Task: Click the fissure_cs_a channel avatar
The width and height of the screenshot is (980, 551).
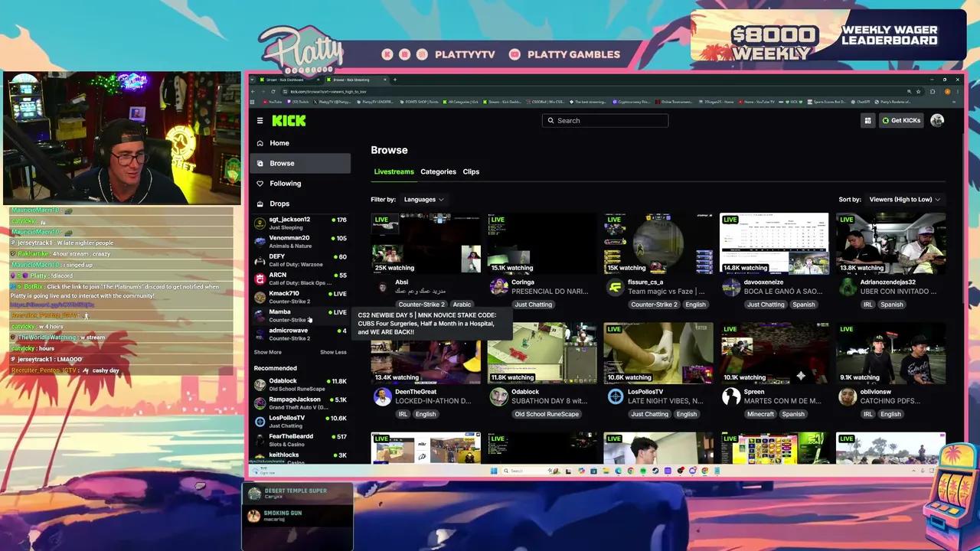Action: click(x=616, y=287)
